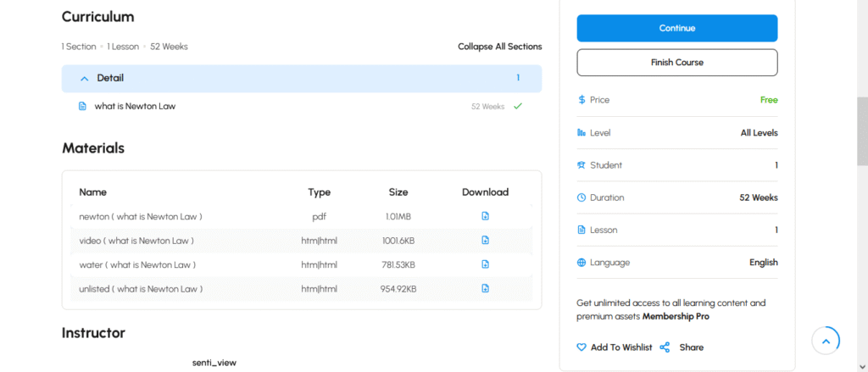Download the water html material
Screen dimensions: 868x372
pyautogui.click(x=485, y=264)
